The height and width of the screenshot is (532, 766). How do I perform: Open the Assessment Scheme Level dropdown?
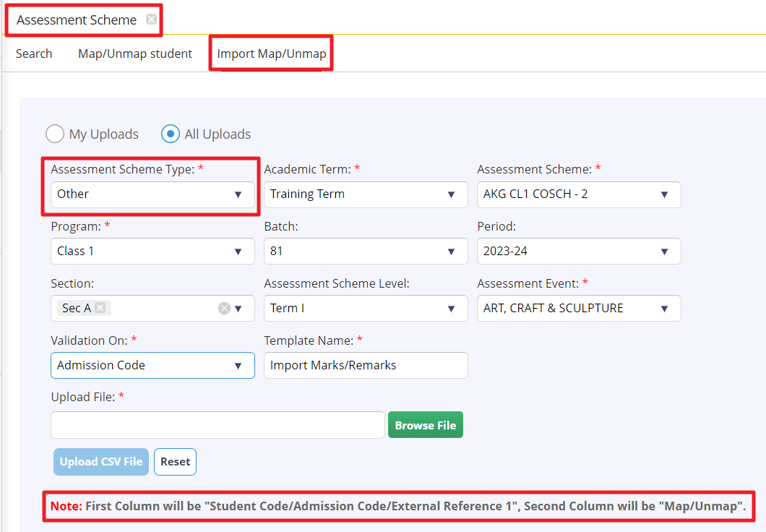coord(366,309)
